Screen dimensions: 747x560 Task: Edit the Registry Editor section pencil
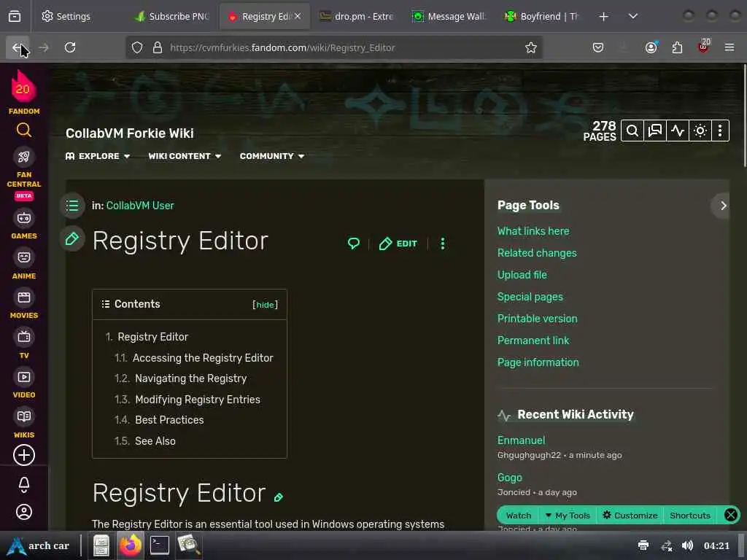pyautogui.click(x=279, y=497)
